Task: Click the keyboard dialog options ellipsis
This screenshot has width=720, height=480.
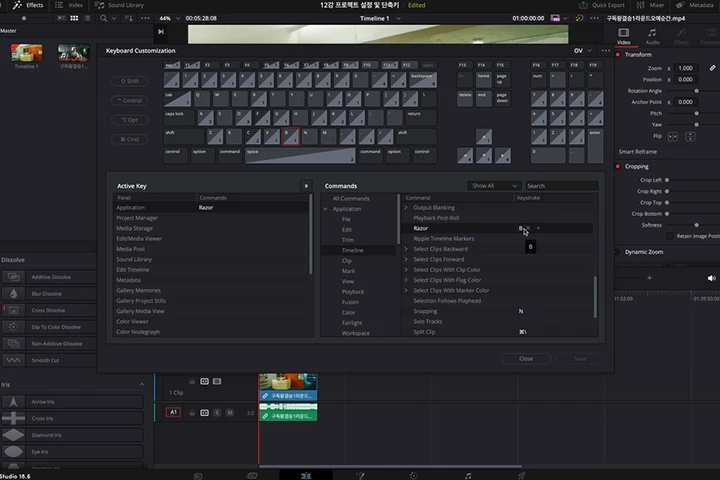Action: 606,51
